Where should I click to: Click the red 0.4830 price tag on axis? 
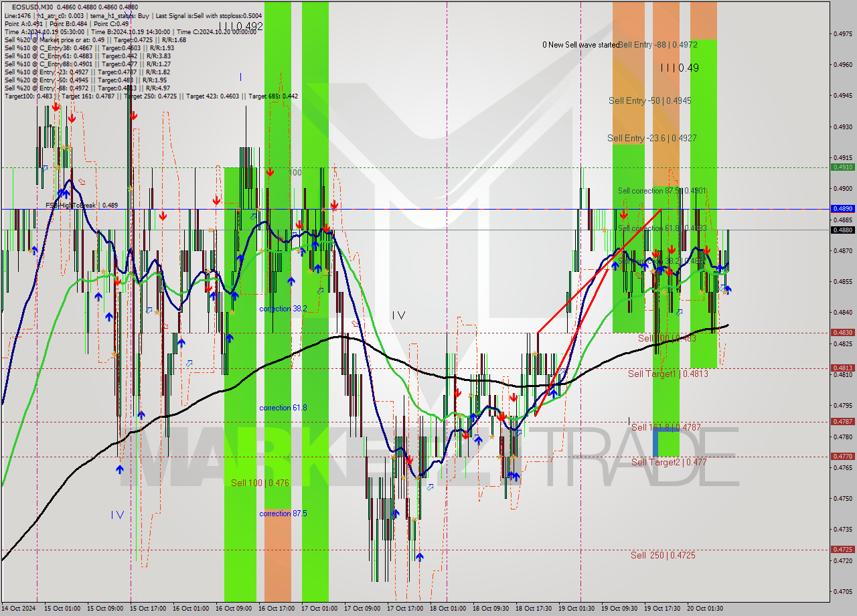[842, 333]
